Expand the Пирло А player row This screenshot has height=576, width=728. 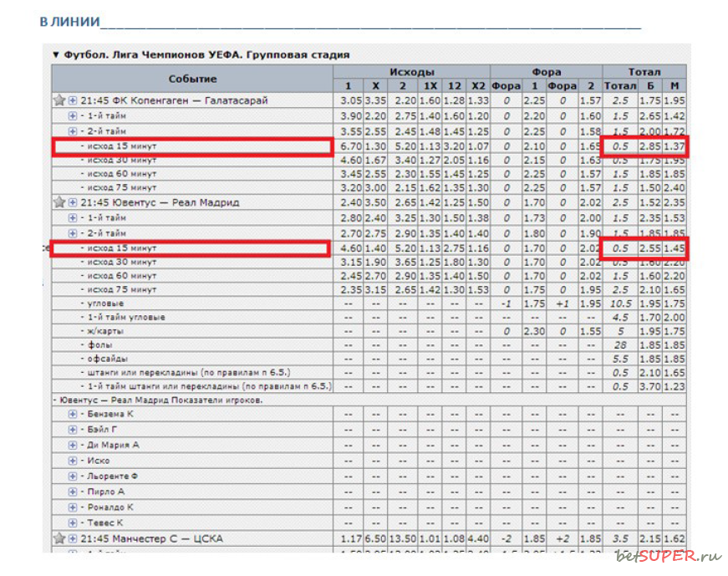click(73, 492)
